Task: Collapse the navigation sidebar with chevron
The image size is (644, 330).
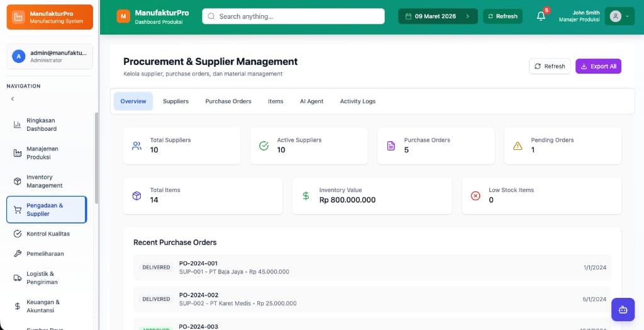Action: click(13, 99)
